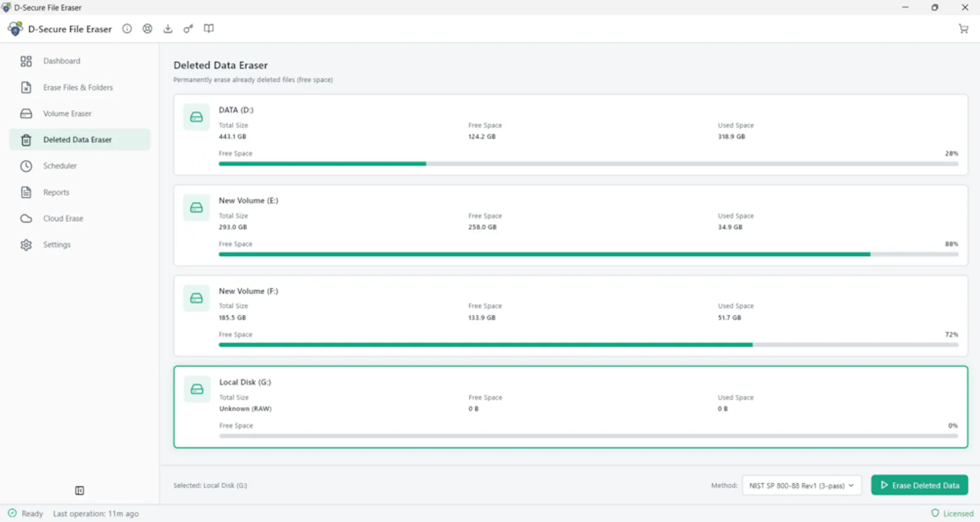Select Deleted Data Eraser menu item

point(80,140)
